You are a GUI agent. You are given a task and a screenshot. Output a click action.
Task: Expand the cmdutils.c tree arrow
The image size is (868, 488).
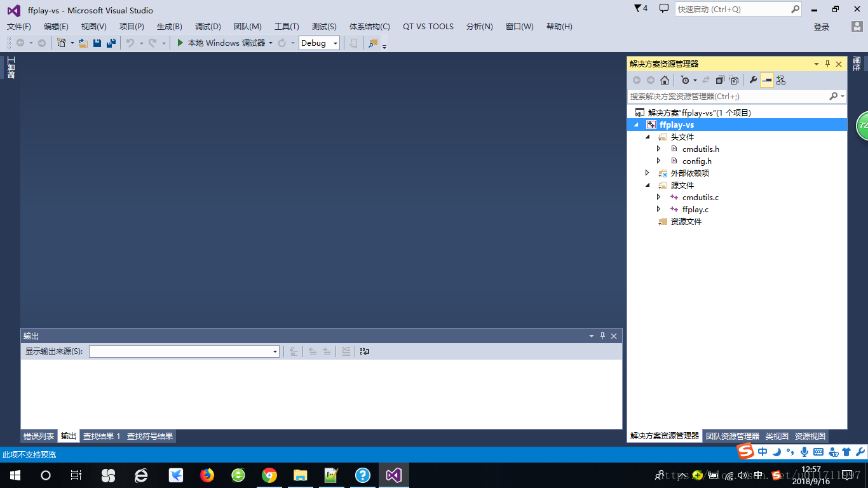(x=659, y=197)
